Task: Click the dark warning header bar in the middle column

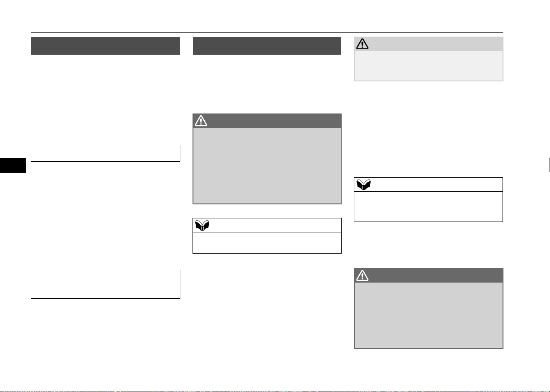Action: [267, 121]
